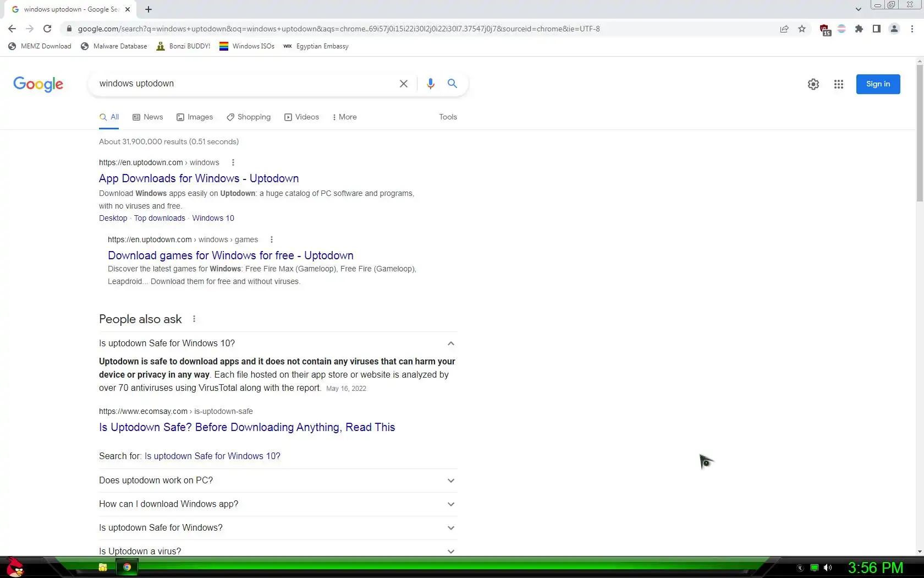Open the MEMZ Download bookmark
Screen dimensions: 924x578
coord(40,46)
